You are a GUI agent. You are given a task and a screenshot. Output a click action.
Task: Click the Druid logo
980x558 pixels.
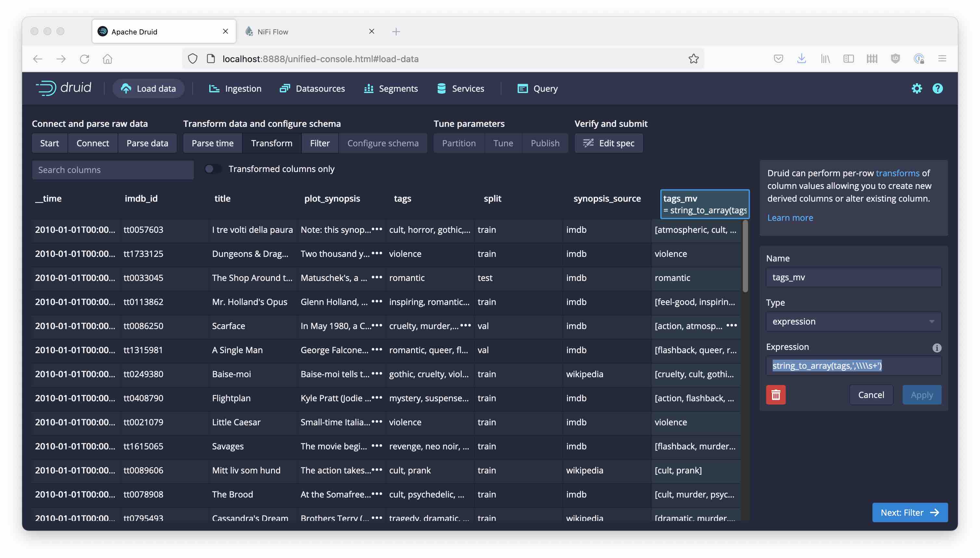coord(64,88)
